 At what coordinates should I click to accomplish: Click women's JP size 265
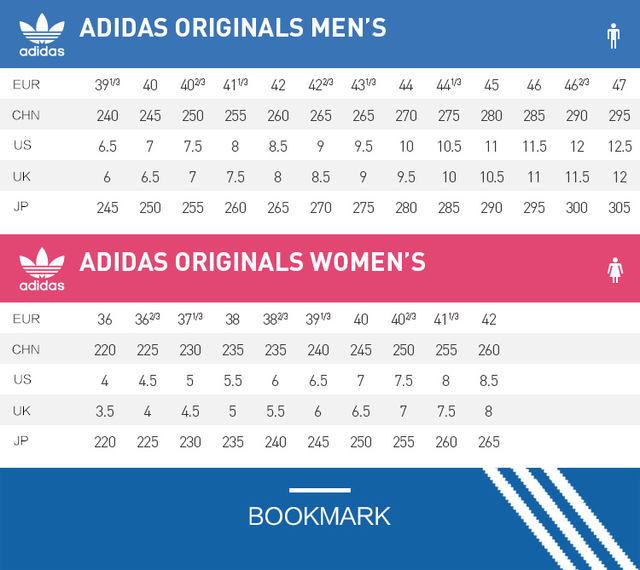pyautogui.click(x=489, y=442)
